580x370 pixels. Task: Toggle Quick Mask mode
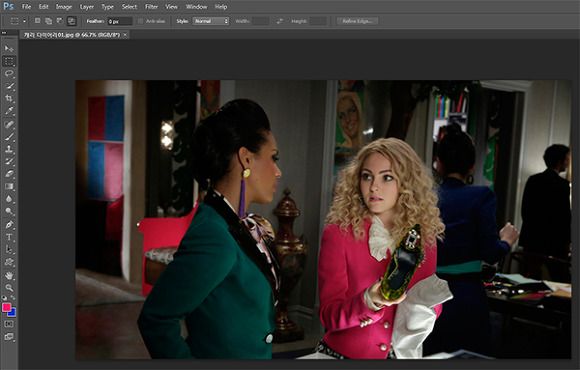coord(9,324)
